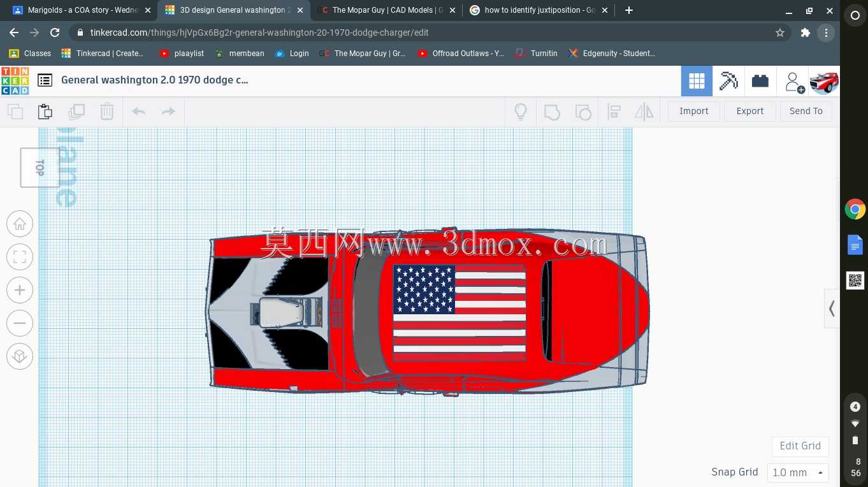Open a new browser tab
The image size is (868, 487).
point(629,10)
